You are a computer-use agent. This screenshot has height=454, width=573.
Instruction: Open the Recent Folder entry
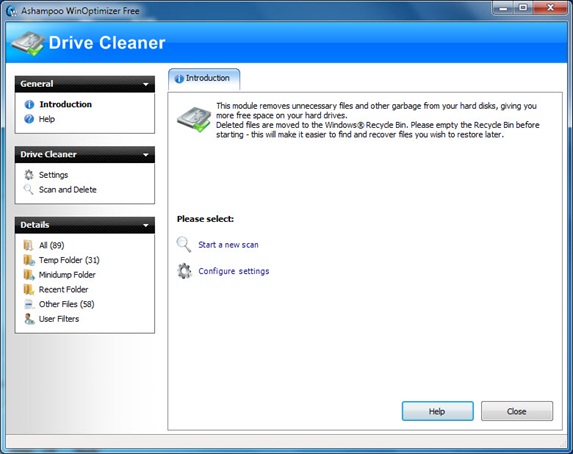(x=64, y=290)
